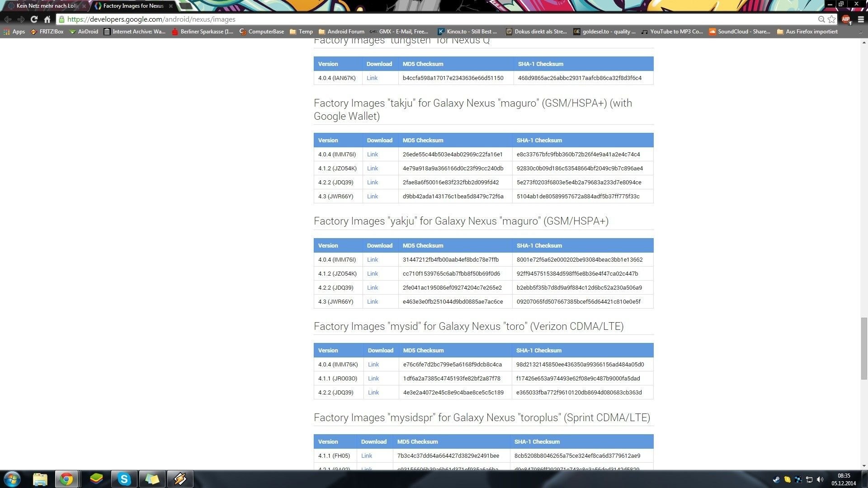
Task: Download mysidspr 4.1.1 (FH05) image link
Action: 367,456
